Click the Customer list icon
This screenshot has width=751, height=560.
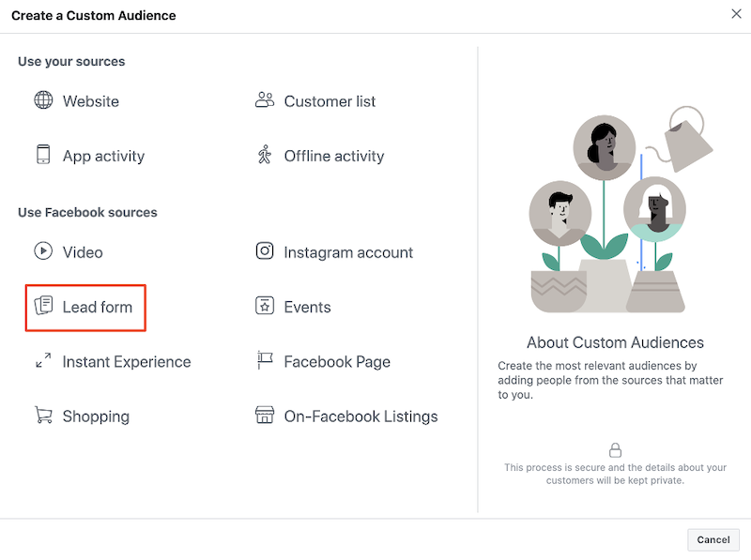point(266,100)
